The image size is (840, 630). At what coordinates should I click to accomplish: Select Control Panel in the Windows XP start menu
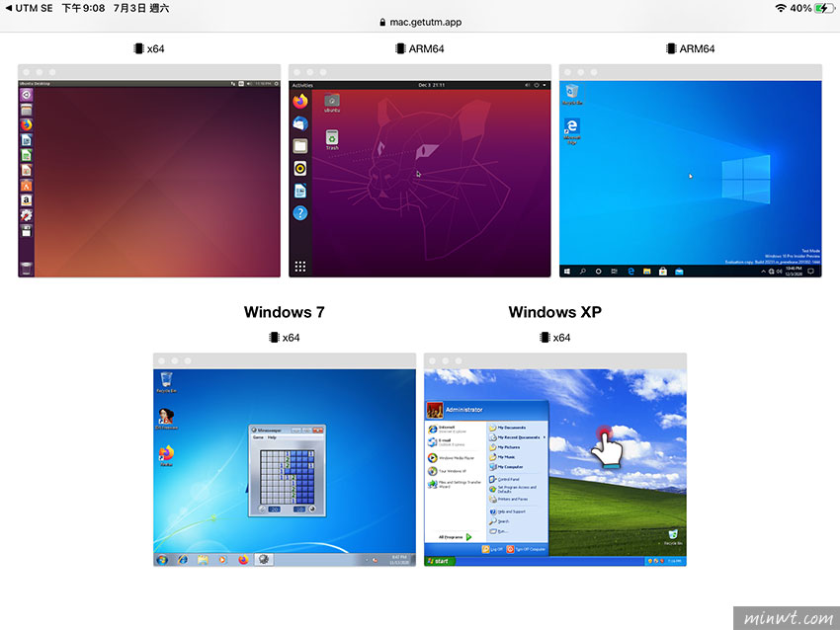pyautogui.click(x=504, y=479)
